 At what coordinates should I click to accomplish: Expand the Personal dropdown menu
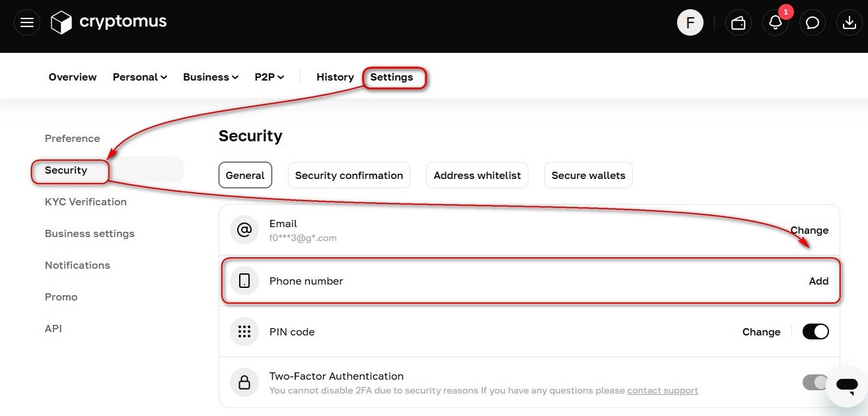coord(140,77)
